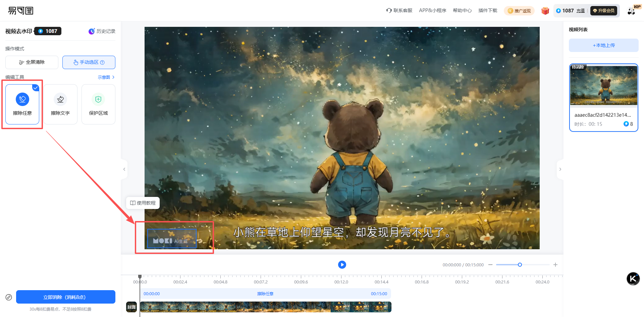Click the 封面 cover button
644x317 pixels.
(131, 307)
